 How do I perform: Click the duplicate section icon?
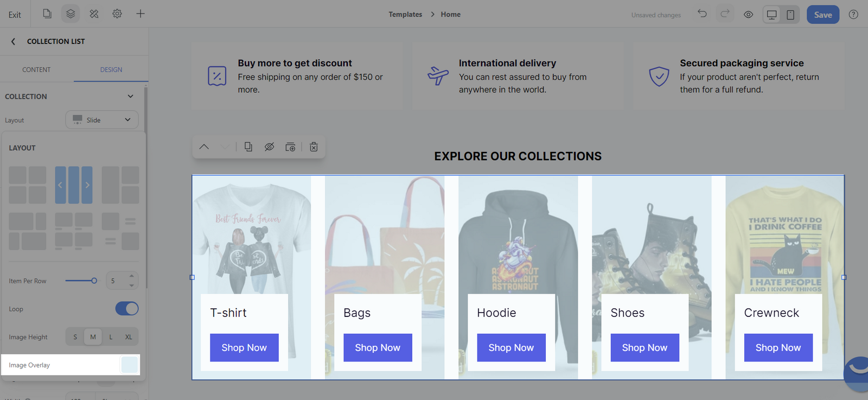tap(248, 147)
